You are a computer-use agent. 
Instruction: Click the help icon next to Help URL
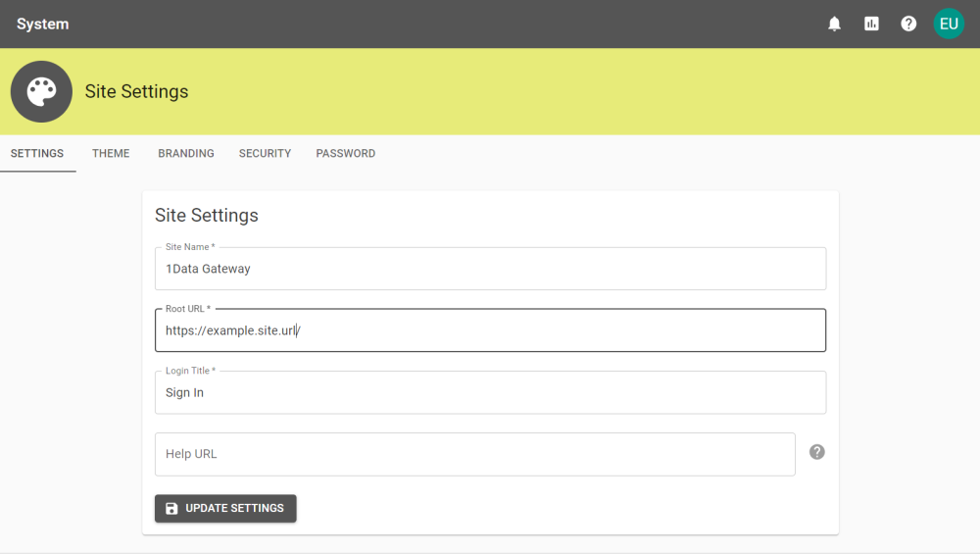click(817, 452)
